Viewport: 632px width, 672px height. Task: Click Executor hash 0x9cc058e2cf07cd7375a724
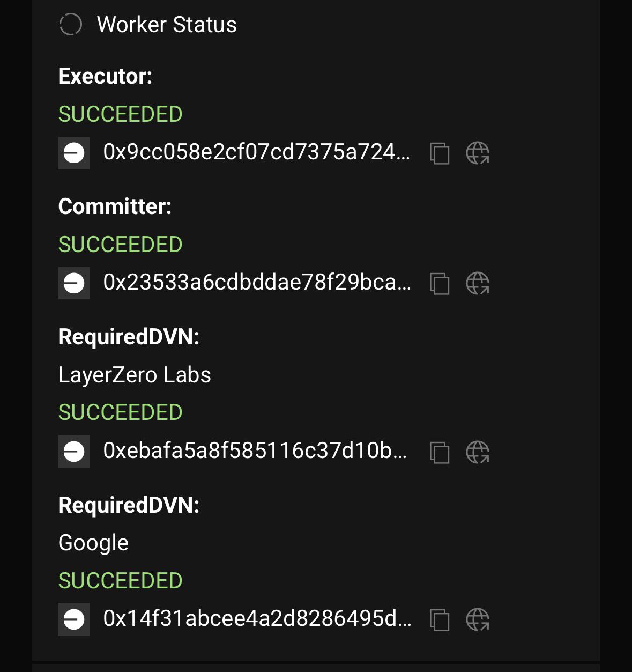(257, 152)
